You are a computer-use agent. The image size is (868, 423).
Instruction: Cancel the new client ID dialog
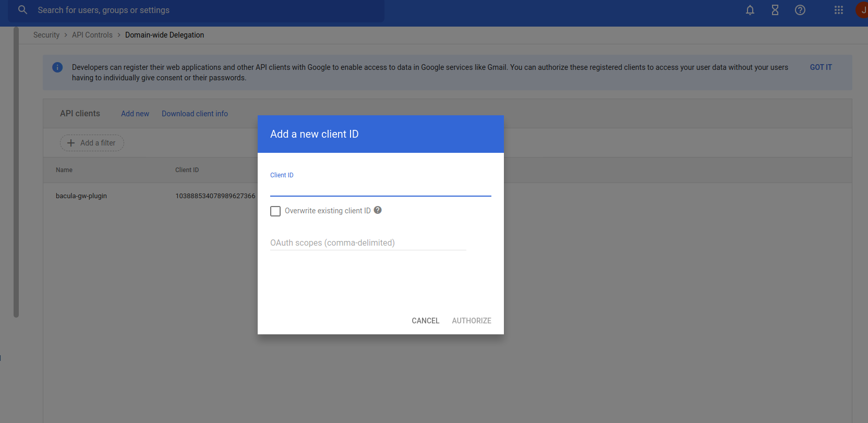[x=426, y=321]
